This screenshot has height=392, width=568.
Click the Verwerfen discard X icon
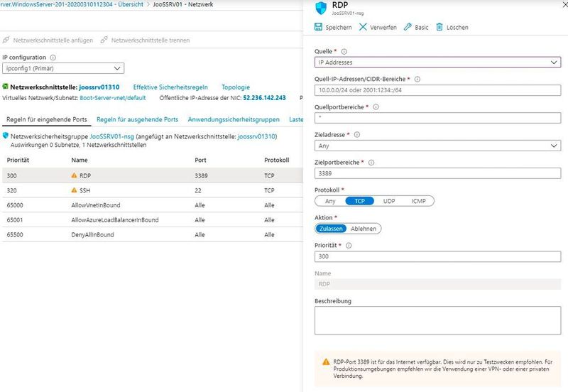pyautogui.click(x=363, y=27)
